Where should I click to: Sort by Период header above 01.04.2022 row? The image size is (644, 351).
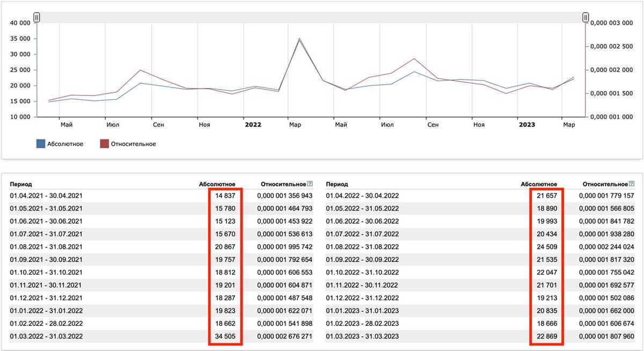pyautogui.click(x=336, y=184)
